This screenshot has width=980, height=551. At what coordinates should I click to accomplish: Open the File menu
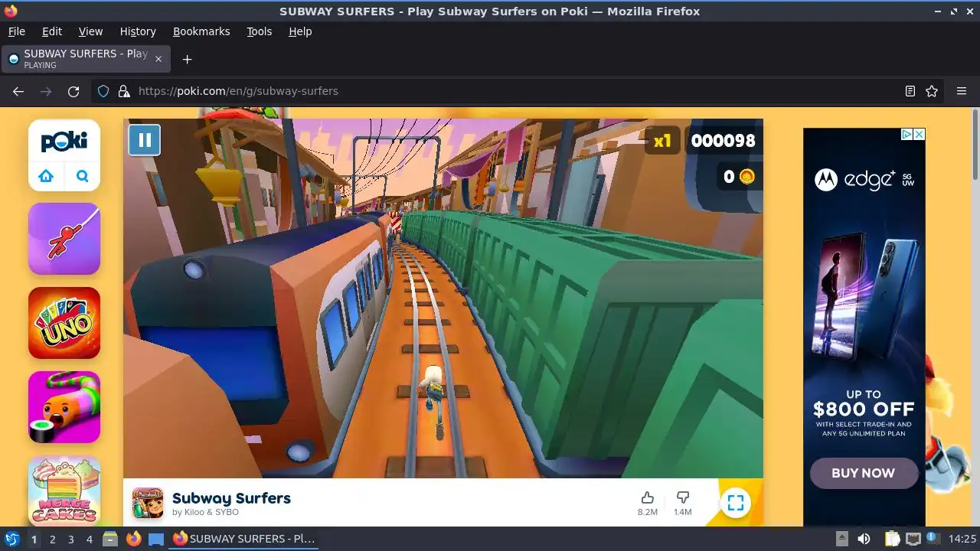point(16,31)
